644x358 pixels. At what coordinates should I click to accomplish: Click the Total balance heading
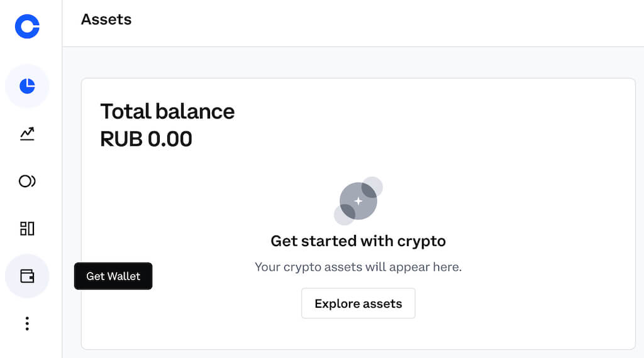tap(167, 111)
